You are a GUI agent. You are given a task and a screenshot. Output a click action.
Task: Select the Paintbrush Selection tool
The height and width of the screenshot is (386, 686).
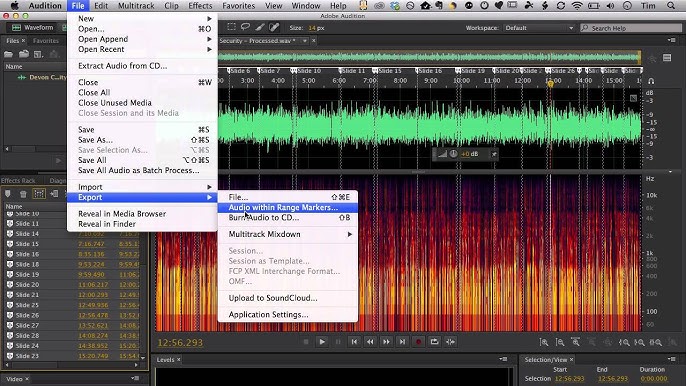(x=260, y=27)
